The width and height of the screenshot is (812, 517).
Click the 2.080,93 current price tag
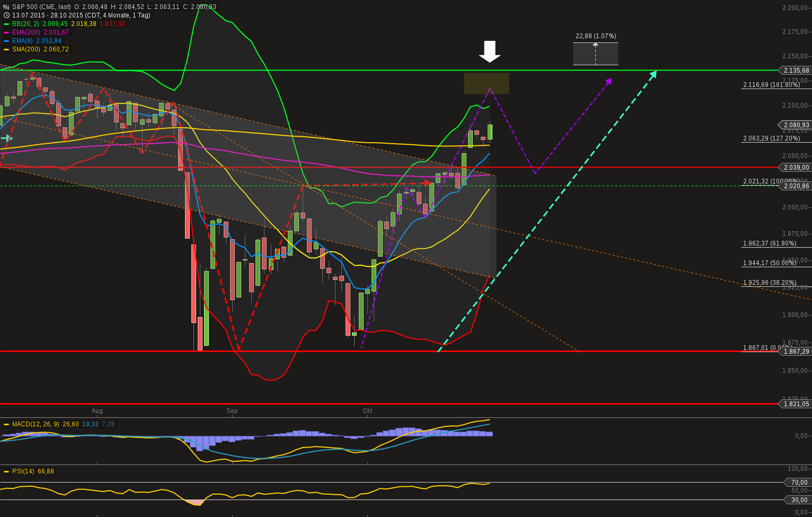(795, 125)
